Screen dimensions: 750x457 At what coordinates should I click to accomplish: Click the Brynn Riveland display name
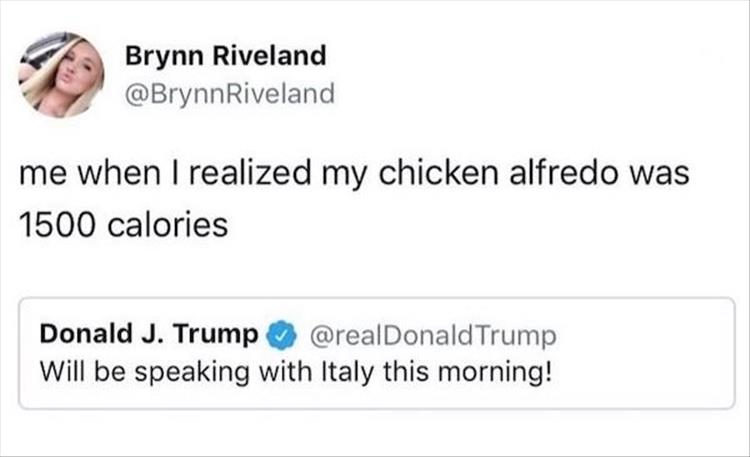pos(225,56)
